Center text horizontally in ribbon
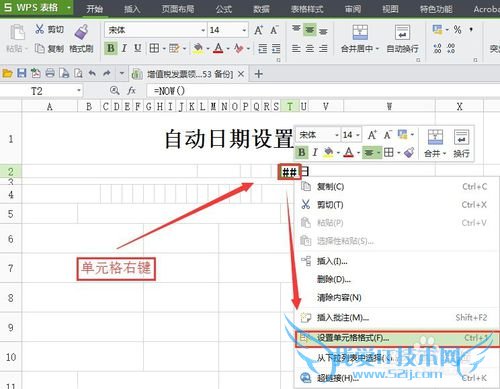Image resolution: width=500 pixels, height=389 pixels. click(310, 49)
